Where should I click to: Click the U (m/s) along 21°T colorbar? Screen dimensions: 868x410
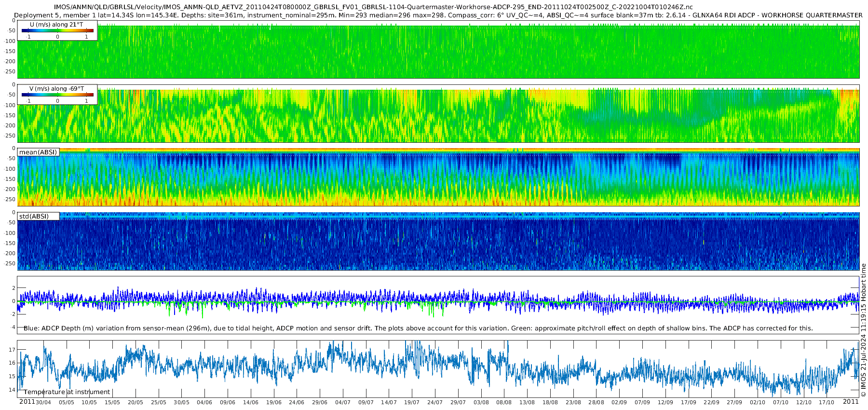click(x=57, y=30)
